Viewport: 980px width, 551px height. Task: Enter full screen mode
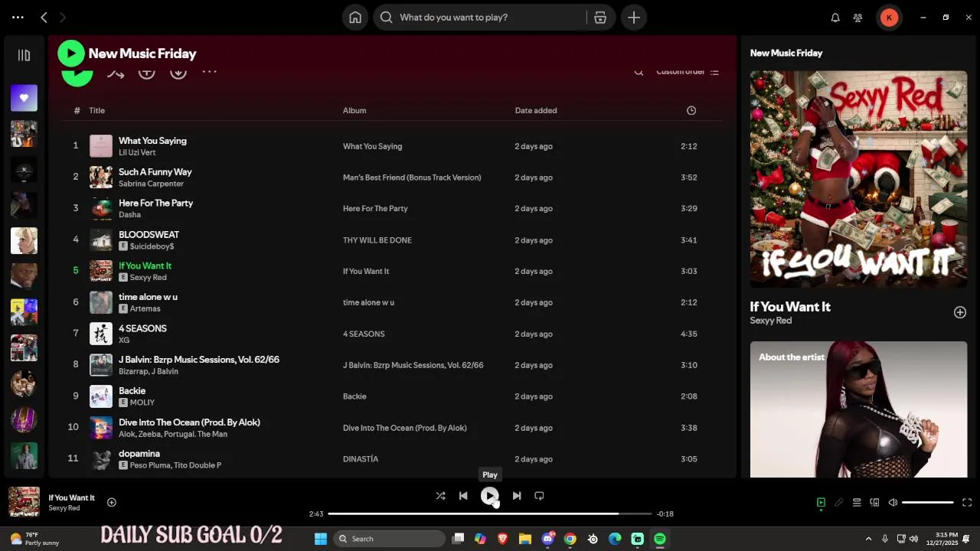point(967,503)
